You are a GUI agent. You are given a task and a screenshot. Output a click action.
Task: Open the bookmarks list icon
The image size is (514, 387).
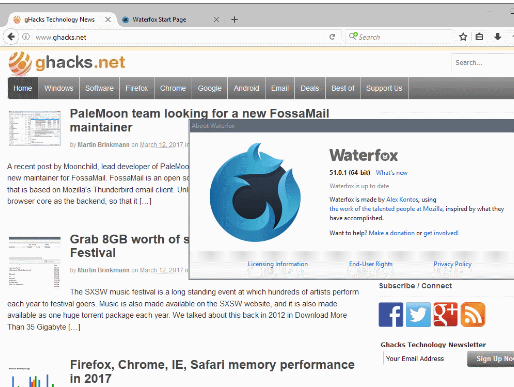click(479, 37)
